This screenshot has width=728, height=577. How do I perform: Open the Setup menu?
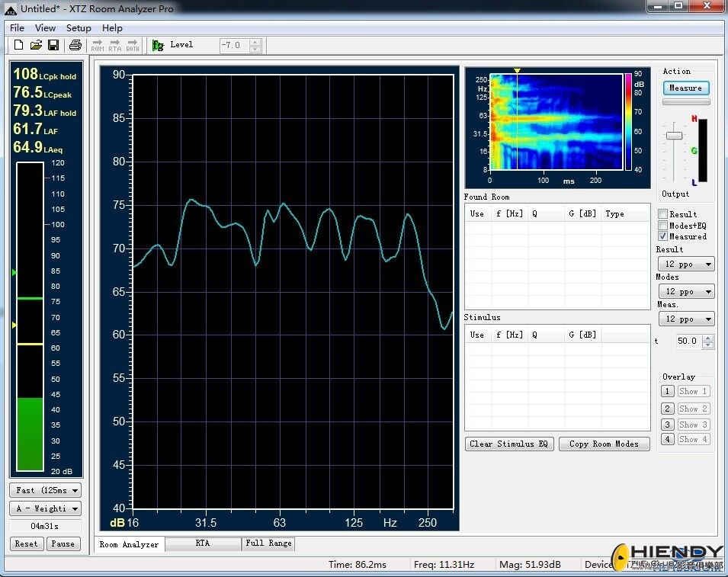pyautogui.click(x=79, y=28)
